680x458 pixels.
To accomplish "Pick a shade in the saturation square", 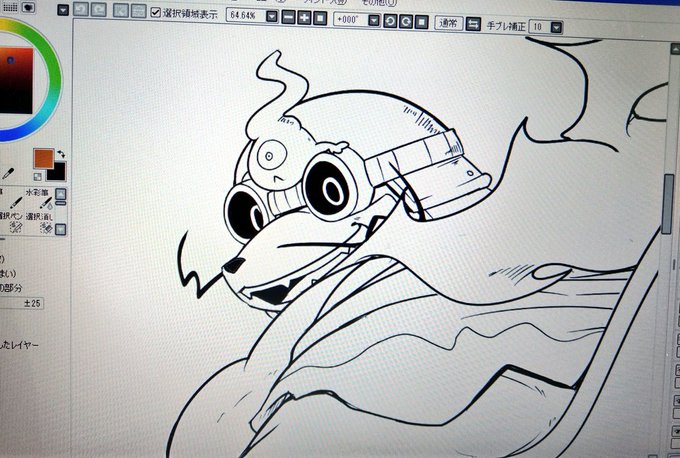I will point(16,81).
